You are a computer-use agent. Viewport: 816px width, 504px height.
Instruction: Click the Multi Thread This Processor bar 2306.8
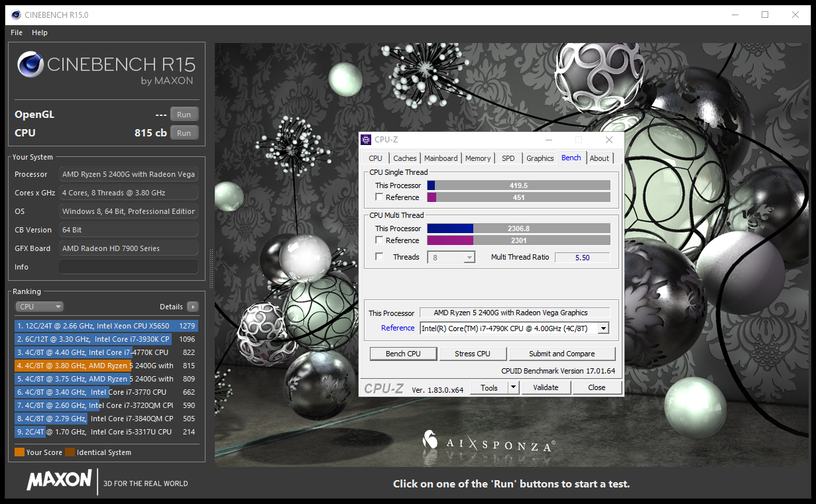click(518, 228)
